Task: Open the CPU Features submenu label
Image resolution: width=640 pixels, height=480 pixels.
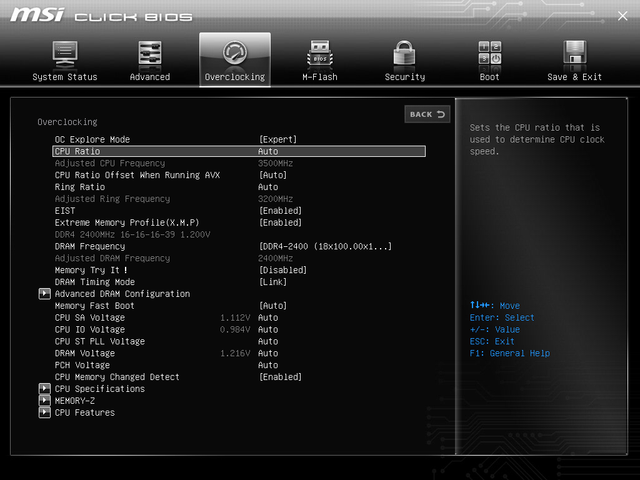Action: 84,413
